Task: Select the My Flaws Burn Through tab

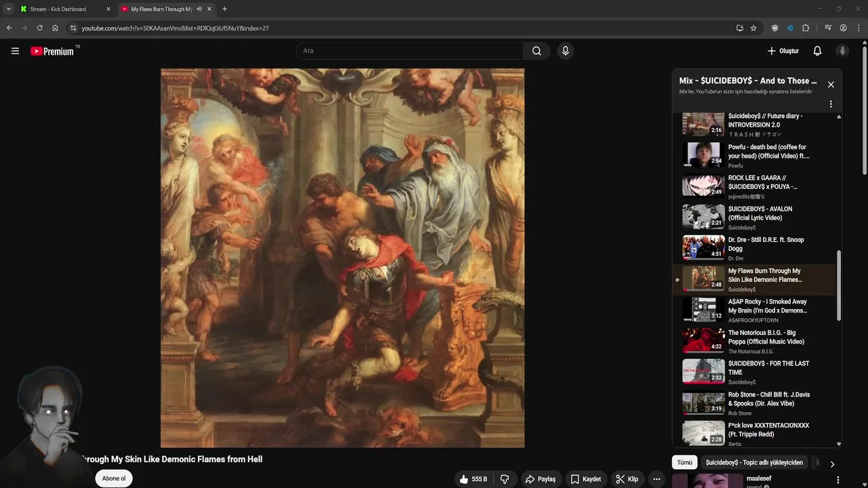Action: coord(162,9)
